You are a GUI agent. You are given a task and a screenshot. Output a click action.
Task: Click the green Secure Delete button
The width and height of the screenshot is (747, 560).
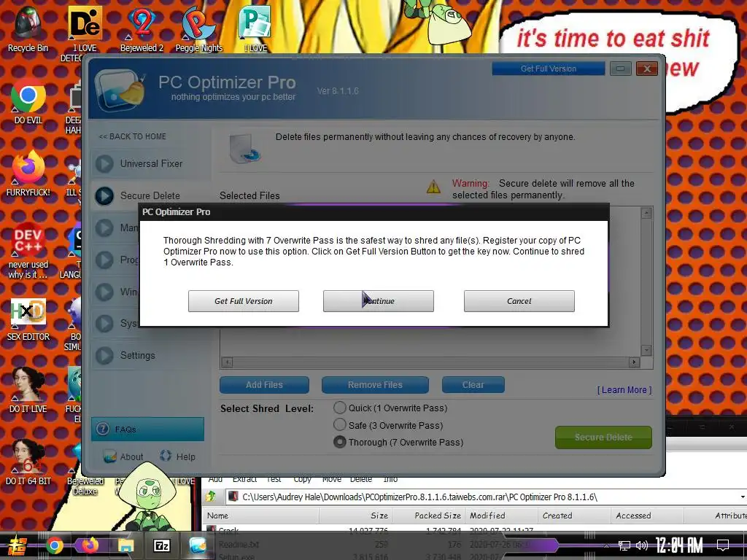603,437
